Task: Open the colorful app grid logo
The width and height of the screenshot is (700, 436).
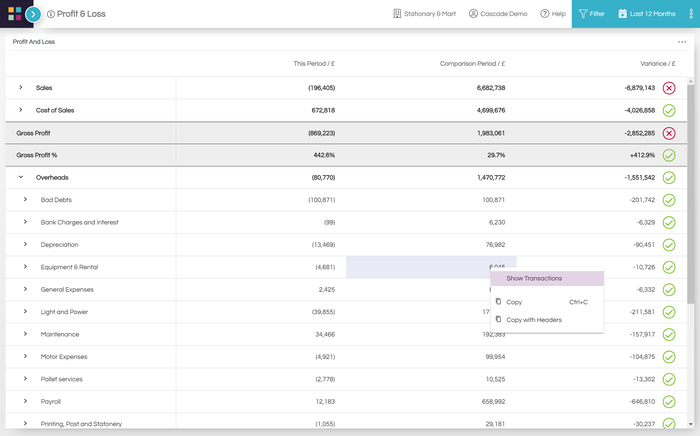Action: pyautogui.click(x=15, y=14)
